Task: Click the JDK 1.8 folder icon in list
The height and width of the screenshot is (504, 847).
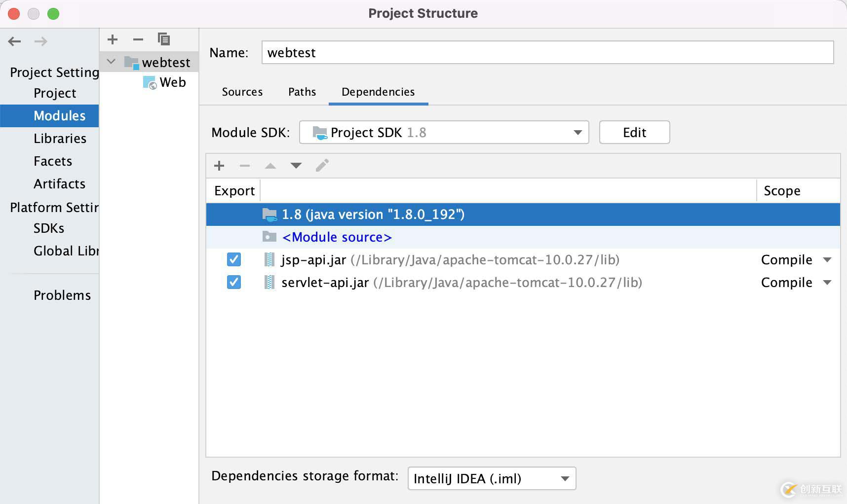Action: 269,215
